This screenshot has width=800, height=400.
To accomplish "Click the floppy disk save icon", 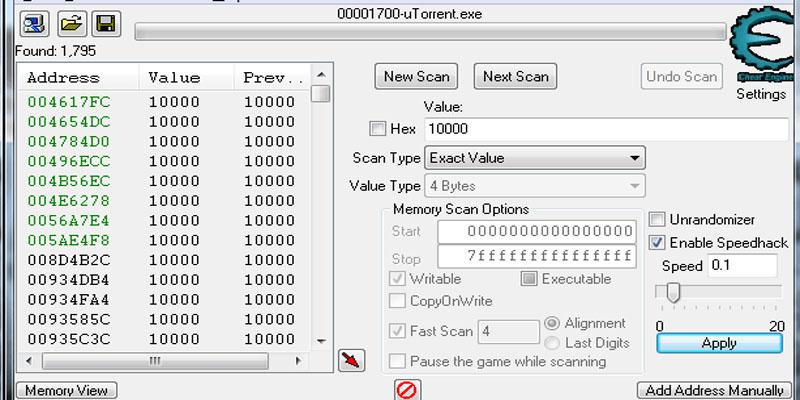I will tap(106, 23).
